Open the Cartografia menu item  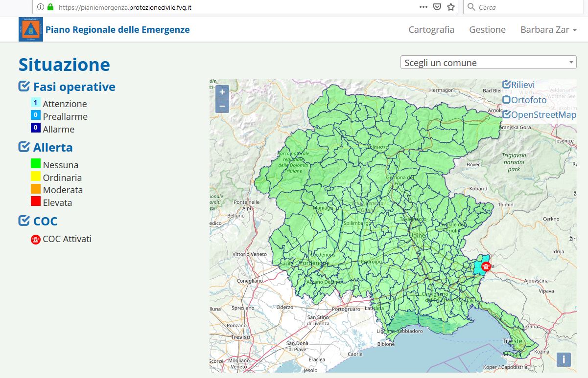point(431,30)
